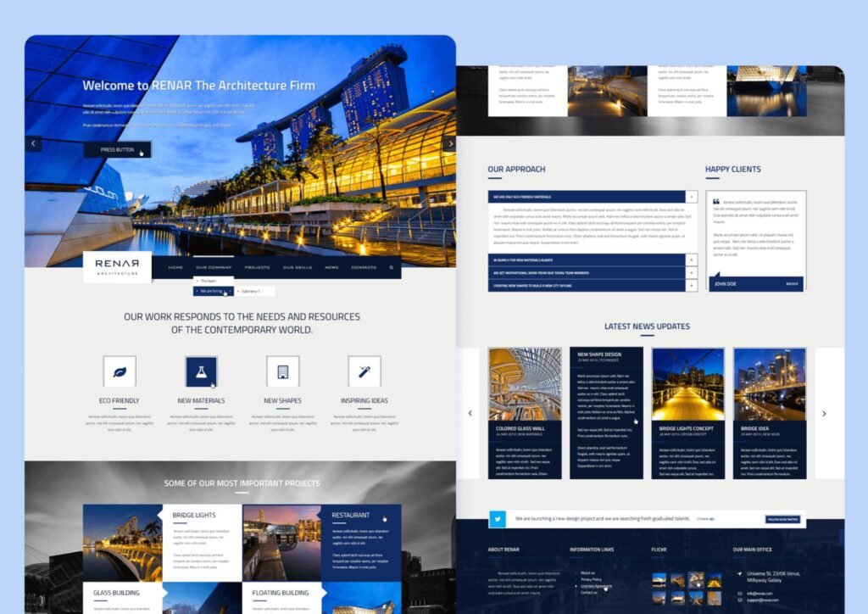
Task: Show next news items with right arrow
Action: tap(824, 413)
